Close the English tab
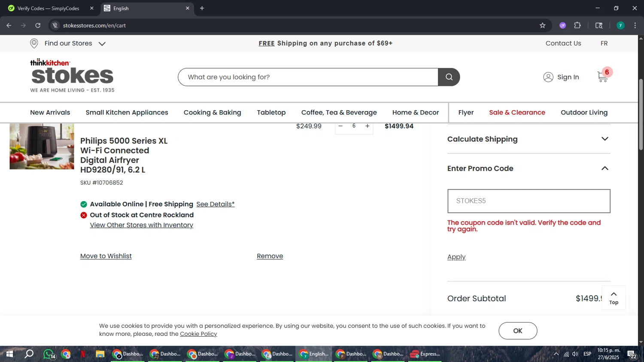This screenshot has height=362, width=644. coord(188,8)
